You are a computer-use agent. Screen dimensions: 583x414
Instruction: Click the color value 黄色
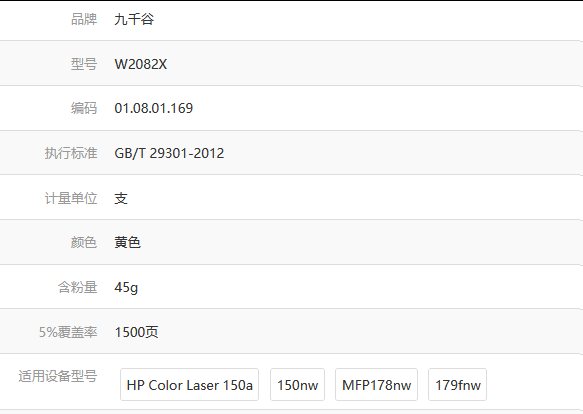(127, 243)
